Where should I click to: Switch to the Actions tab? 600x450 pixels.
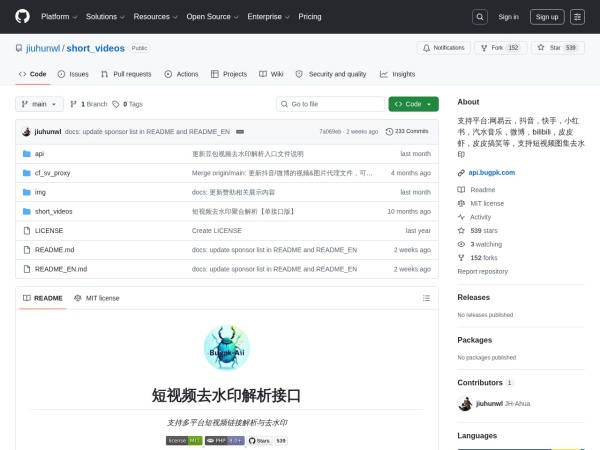click(x=181, y=74)
